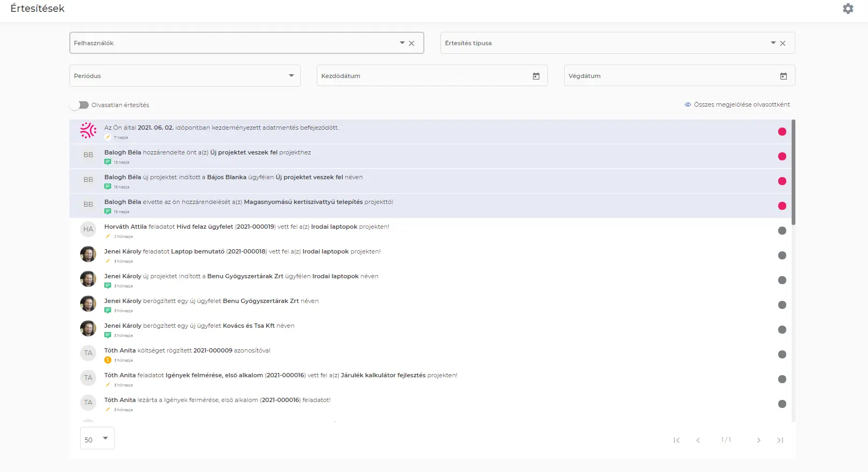This screenshot has width=868, height=472.
Task: Clear the Felhasználók filter with X
Action: 411,44
